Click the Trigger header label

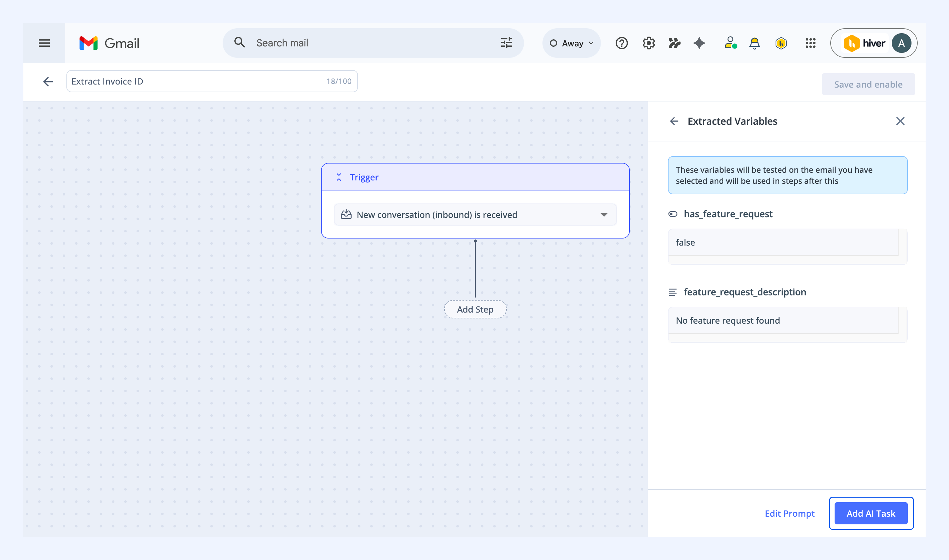point(364,177)
